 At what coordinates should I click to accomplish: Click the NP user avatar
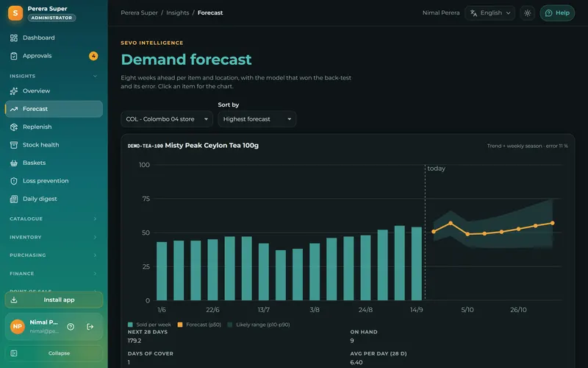(17, 326)
